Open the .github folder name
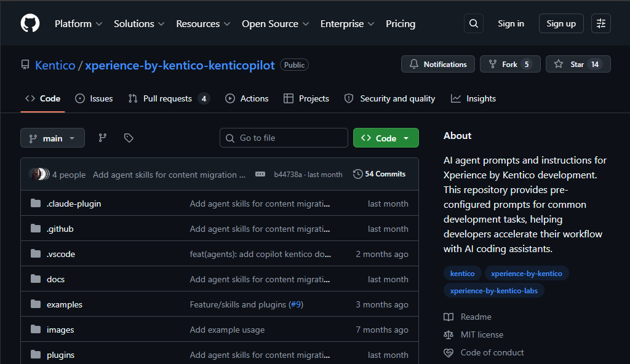This screenshot has width=630, height=364. (60, 229)
